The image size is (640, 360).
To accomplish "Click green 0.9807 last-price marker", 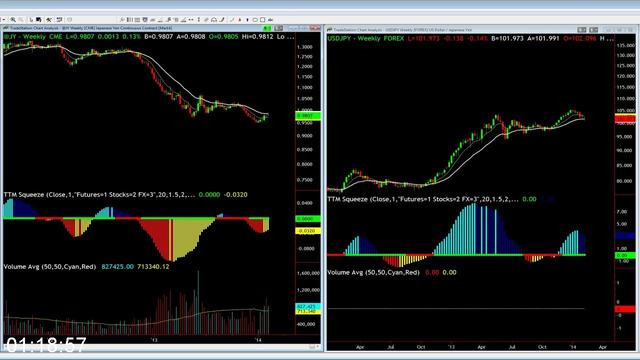I will (308, 116).
